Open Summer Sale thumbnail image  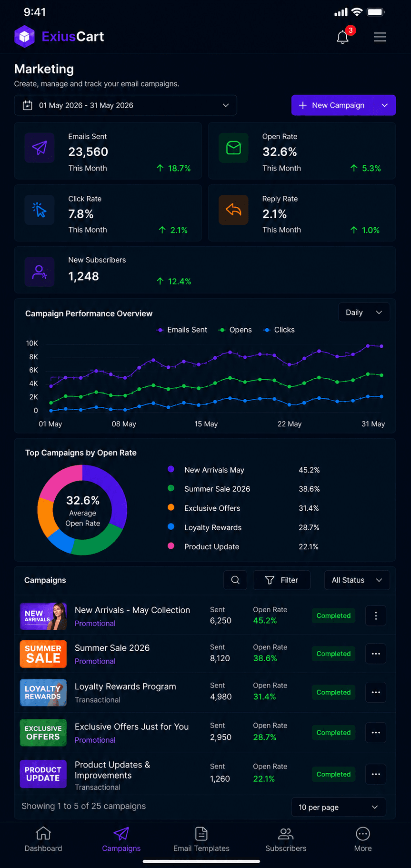pos(43,654)
